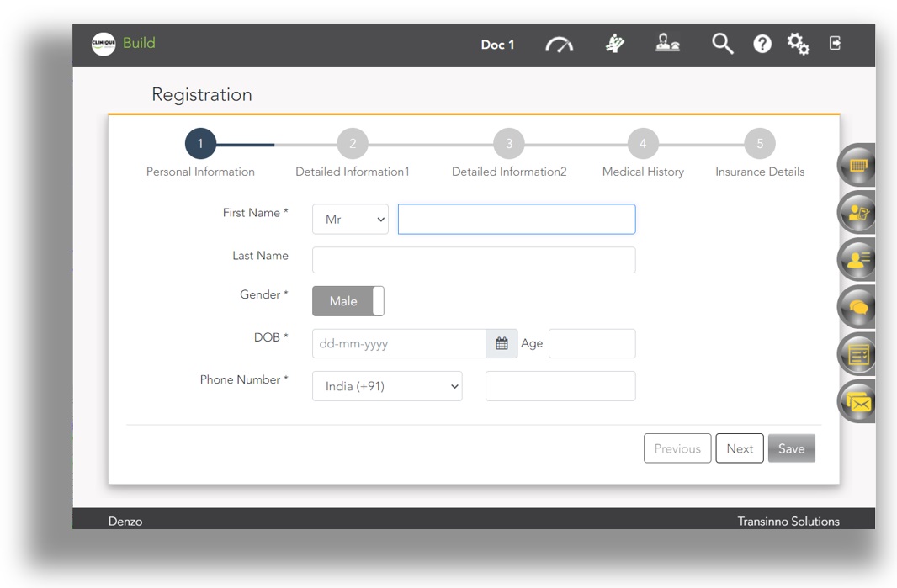Open the checklist sidebar icon

857,355
